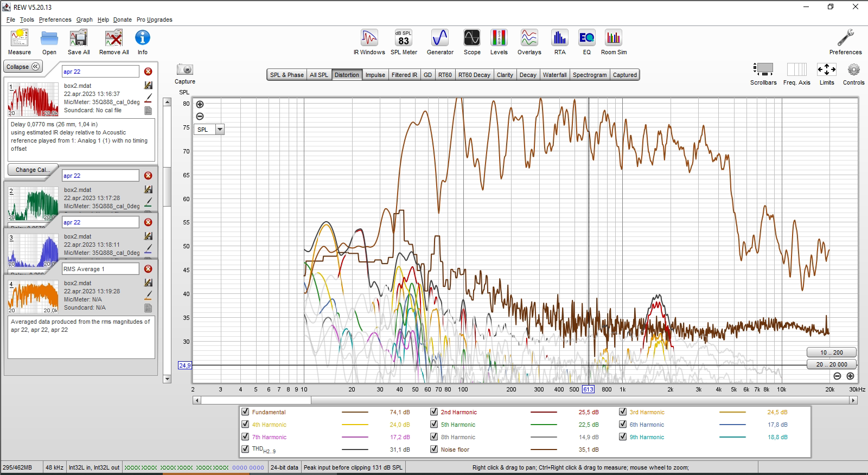Toggle 4th Harmonic trace
Viewport: 868px width, 475px height.
245,425
